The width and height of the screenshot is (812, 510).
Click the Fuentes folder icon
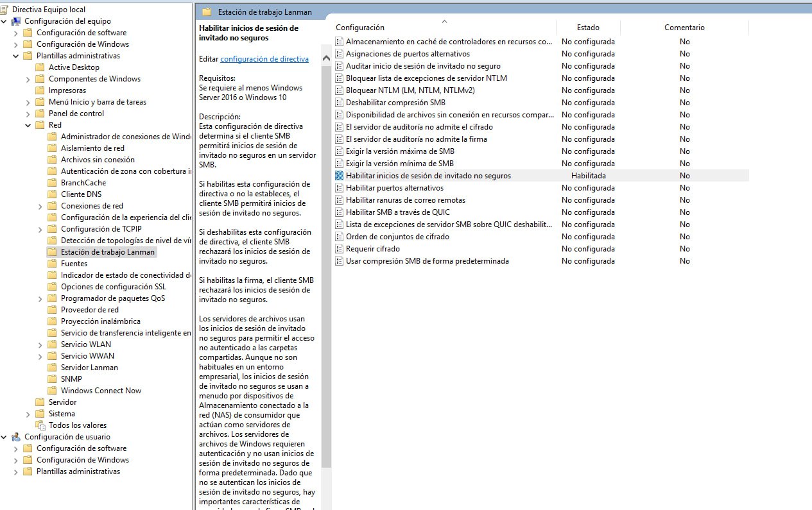pyautogui.click(x=52, y=264)
